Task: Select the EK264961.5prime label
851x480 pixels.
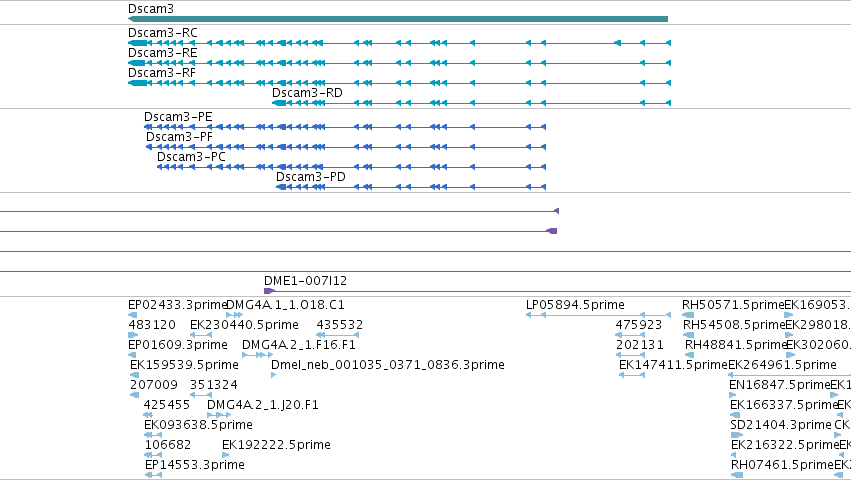Action: point(783,365)
